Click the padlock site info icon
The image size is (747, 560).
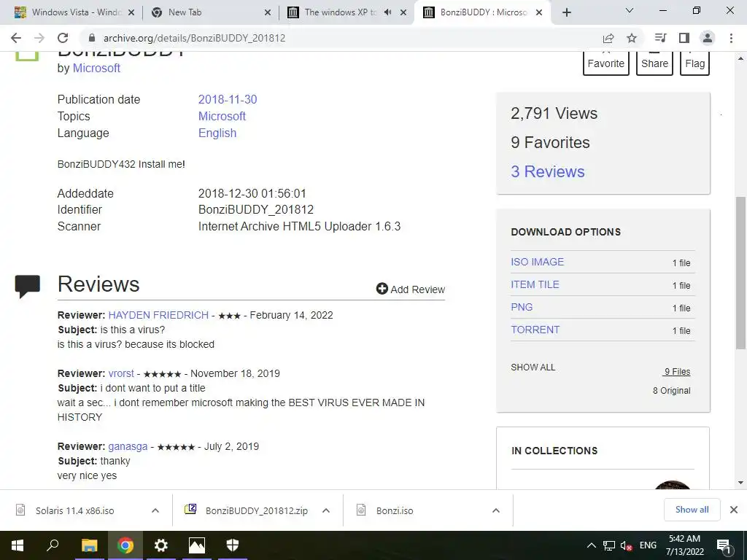(92, 38)
